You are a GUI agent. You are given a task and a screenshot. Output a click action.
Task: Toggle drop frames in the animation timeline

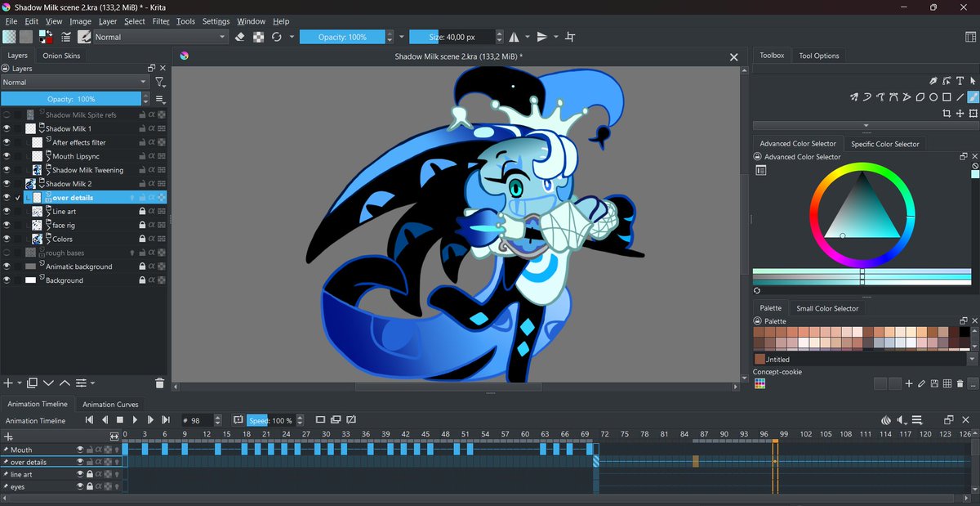point(238,420)
